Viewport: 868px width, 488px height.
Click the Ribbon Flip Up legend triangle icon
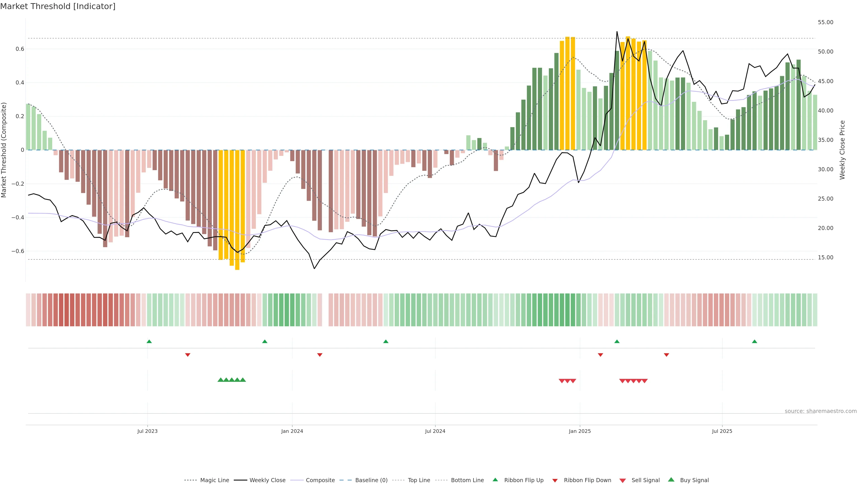[495, 480]
